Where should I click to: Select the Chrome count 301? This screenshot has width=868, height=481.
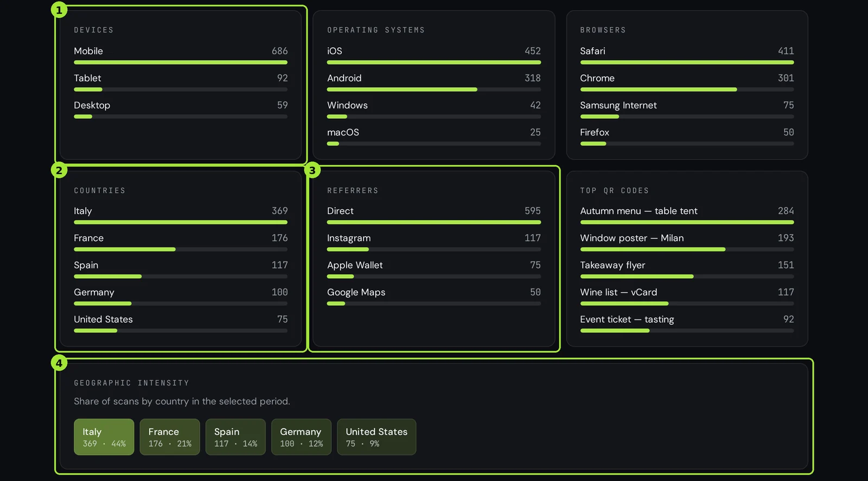pyautogui.click(x=786, y=78)
